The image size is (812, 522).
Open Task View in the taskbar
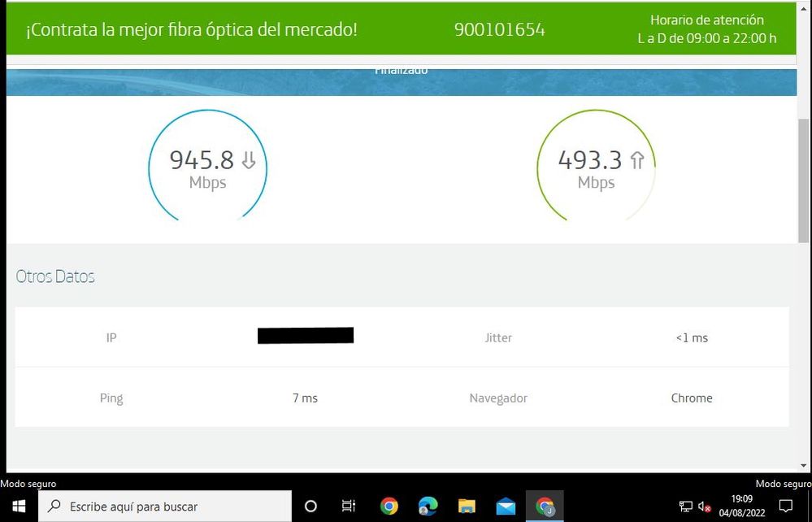(x=349, y=506)
